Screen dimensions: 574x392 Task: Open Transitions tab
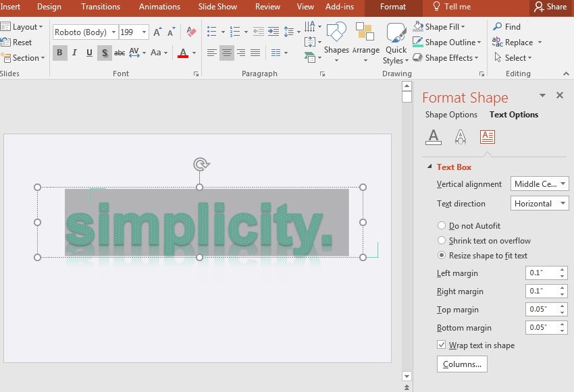click(x=101, y=7)
